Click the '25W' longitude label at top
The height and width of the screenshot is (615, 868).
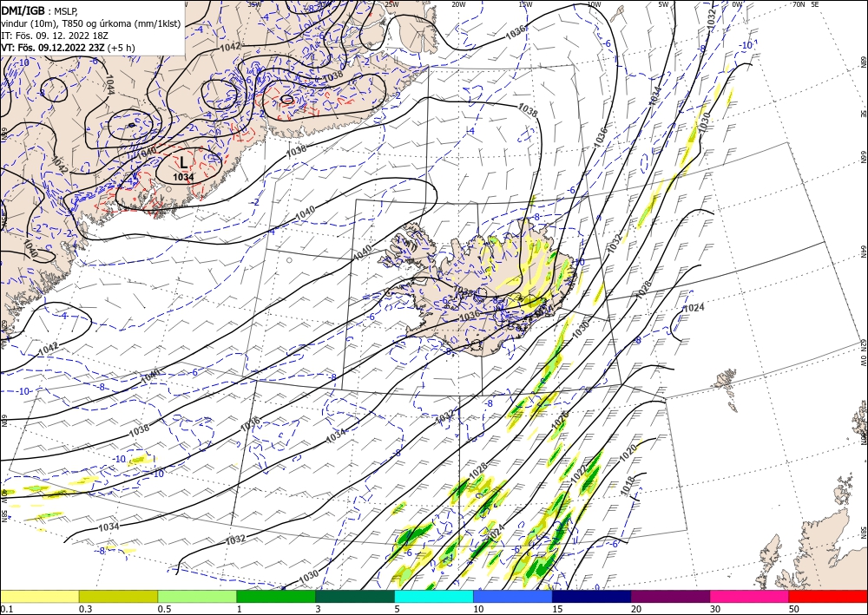click(x=391, y=4)
